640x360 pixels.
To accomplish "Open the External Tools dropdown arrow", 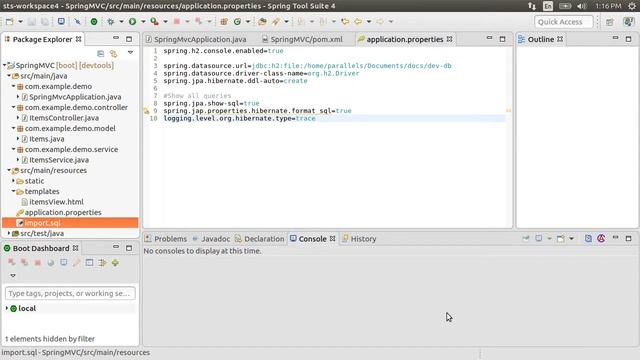I will click(x=165, y=22).
